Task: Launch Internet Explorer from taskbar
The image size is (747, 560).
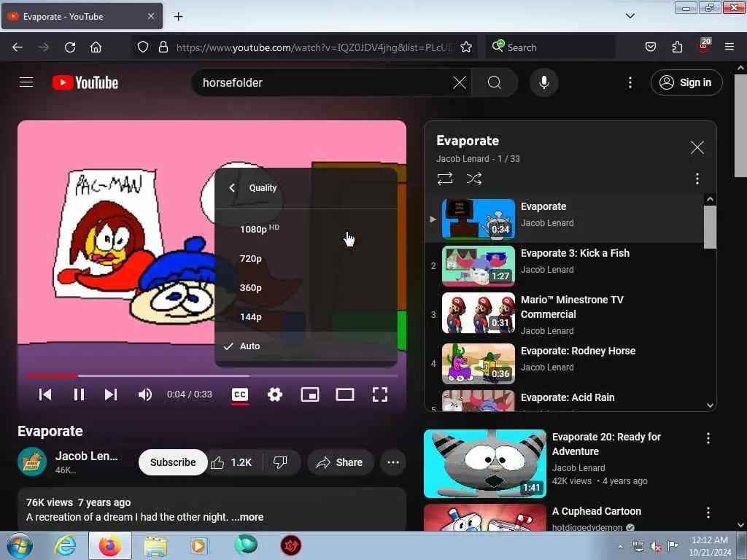Action: point(65,545)
